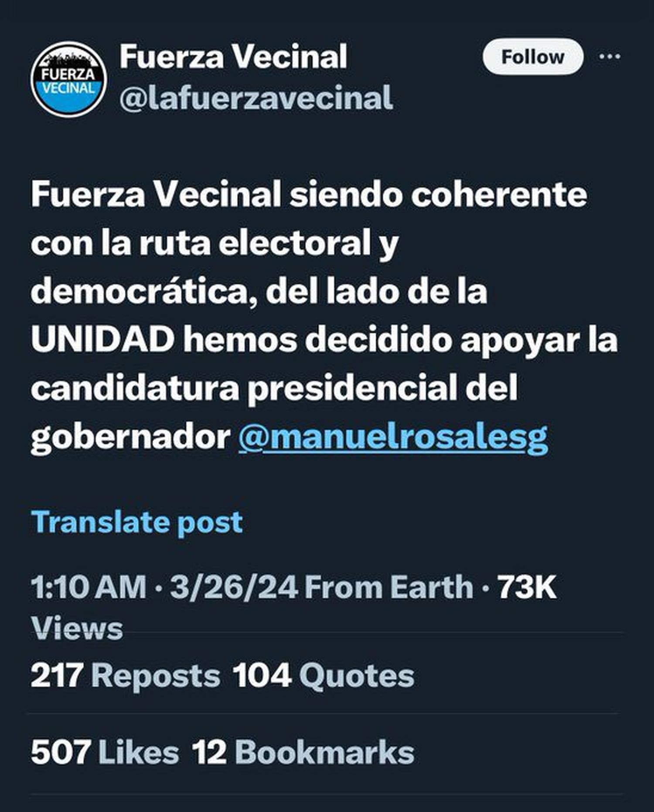View the 217 Reposts list

[126, 676]
